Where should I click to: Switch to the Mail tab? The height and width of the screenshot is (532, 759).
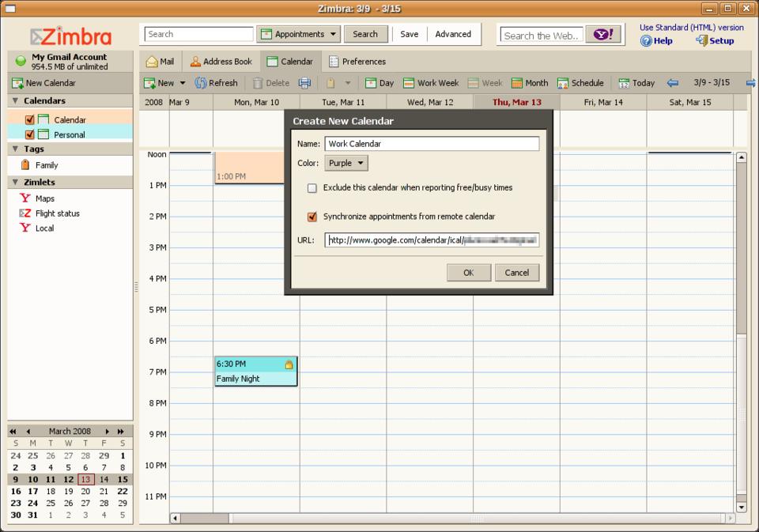pos(160,62)
